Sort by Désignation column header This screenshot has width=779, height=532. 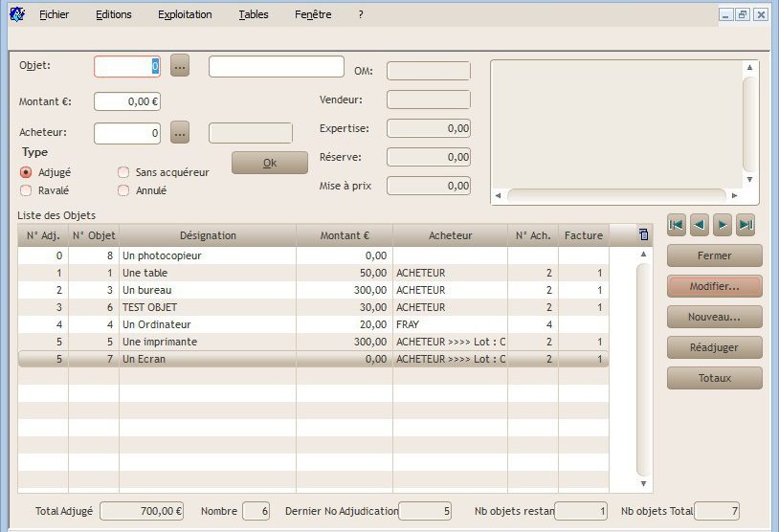pos(208,235)
